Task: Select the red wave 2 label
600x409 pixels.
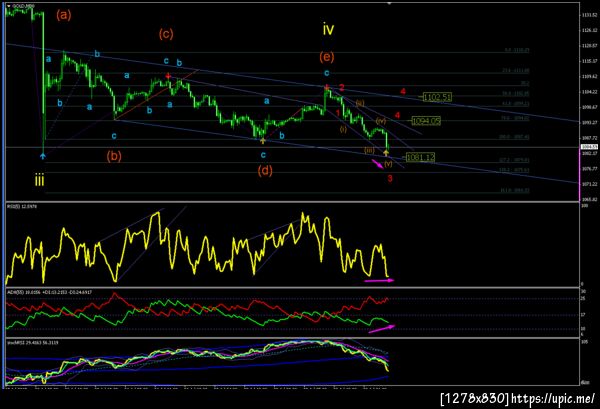Action: (x=342, y=88)
